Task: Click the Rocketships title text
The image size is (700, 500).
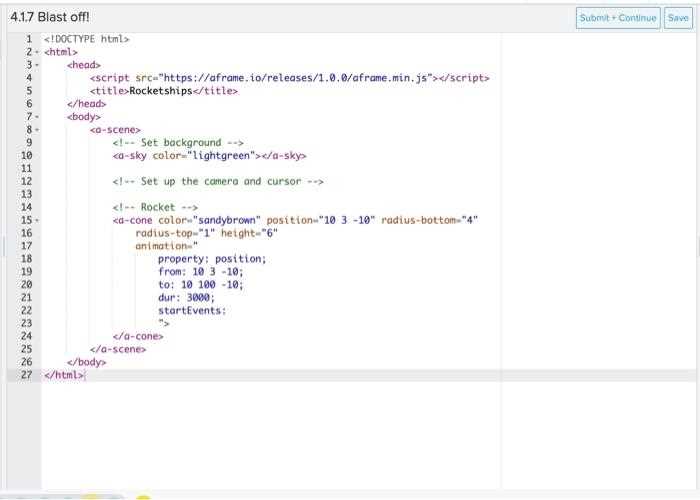Action: [161, 91]
